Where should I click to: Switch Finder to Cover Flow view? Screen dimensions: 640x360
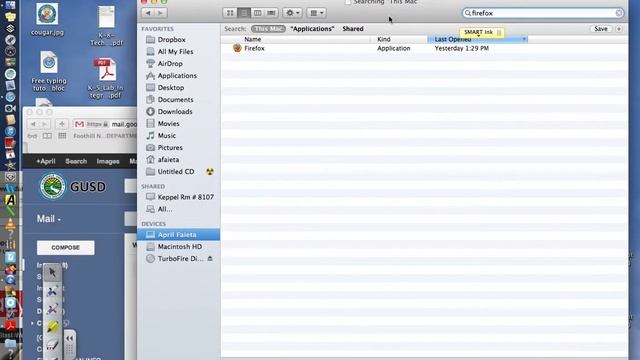(x=271, y=13)
